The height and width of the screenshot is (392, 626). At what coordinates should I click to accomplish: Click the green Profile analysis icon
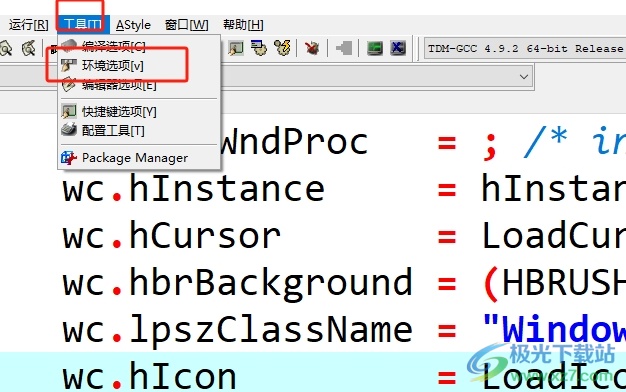click(374, 48)
